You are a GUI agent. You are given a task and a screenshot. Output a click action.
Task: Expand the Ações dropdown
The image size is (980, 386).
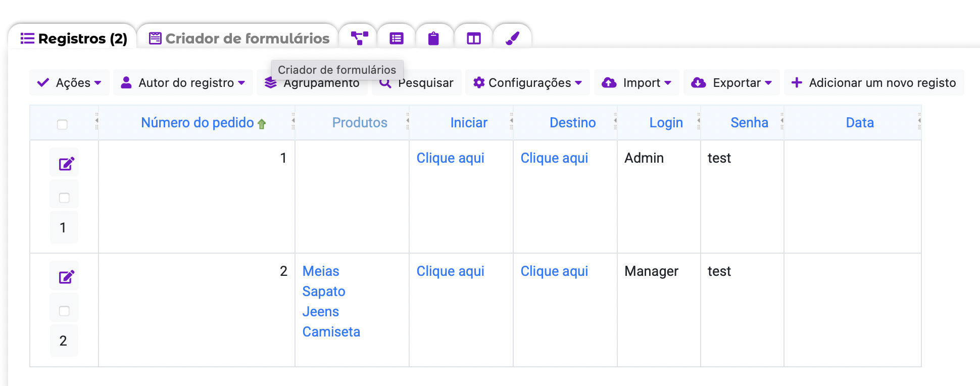pyautogui.click(x=69, y=82)
